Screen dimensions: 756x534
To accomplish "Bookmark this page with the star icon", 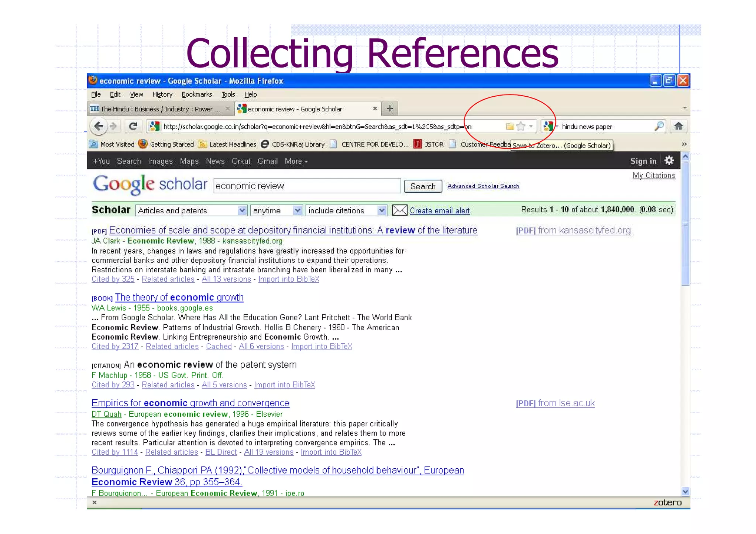I will pos(520,127).
